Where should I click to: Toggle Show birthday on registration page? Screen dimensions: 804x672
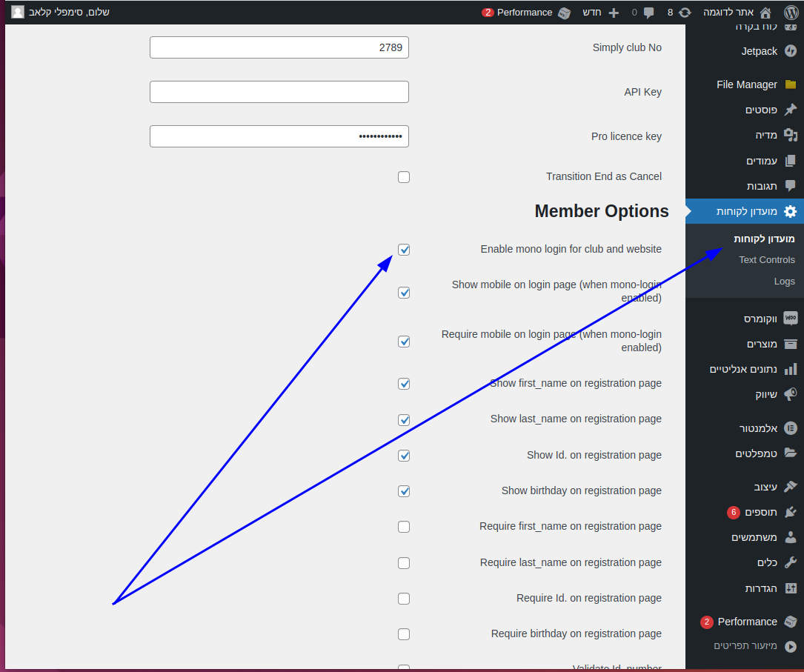404,491
